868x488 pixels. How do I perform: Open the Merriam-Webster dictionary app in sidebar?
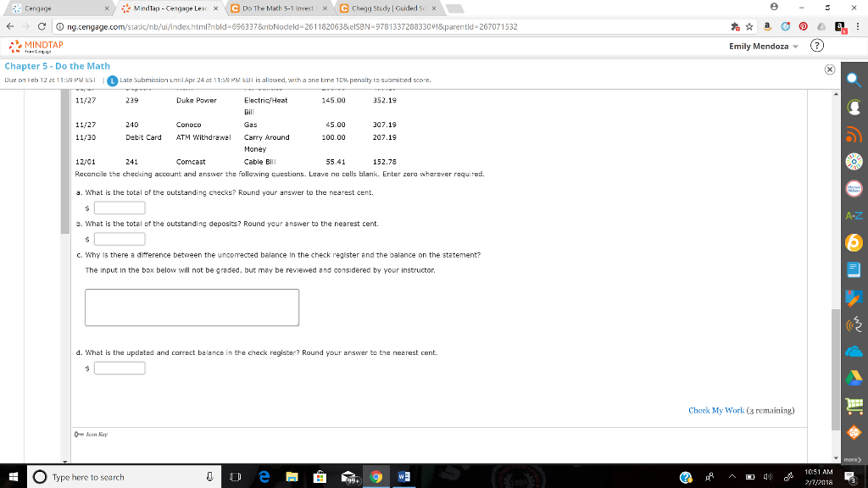(854, 189)
